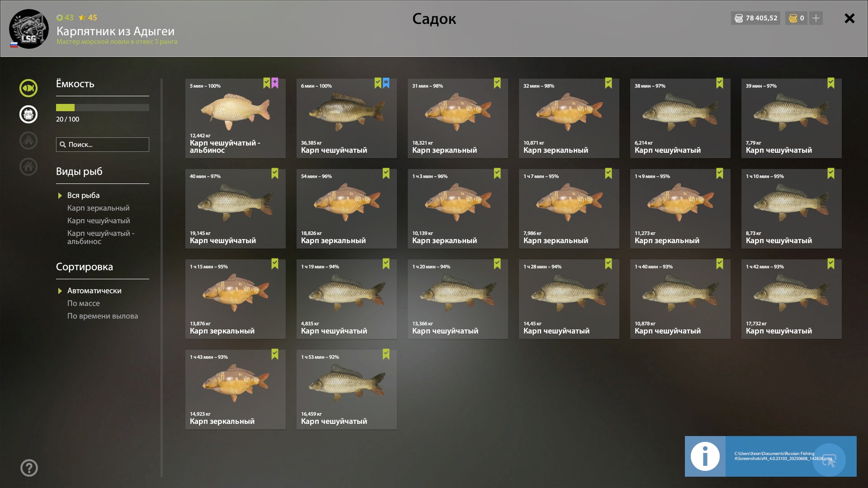Toggle green bookmark on 18,321 kg mirror carp

[x=497, y=83]
